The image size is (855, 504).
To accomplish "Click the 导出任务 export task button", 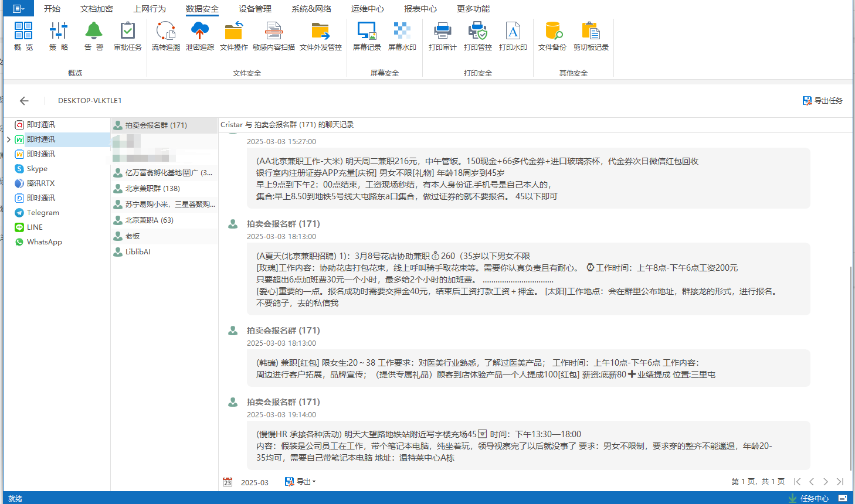I will 822,101.
